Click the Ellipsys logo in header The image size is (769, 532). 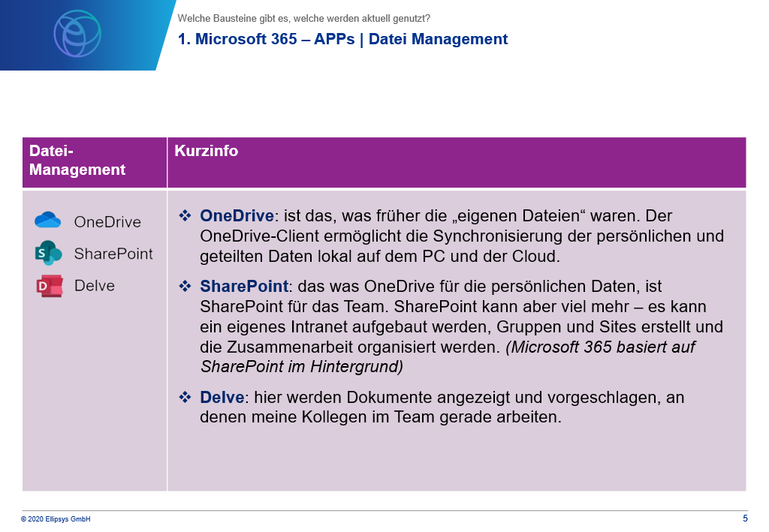click(x=77, y=33)
